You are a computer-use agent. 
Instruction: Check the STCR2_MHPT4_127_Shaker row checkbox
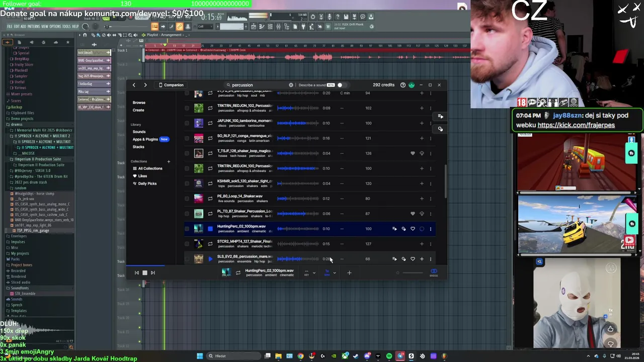click(x=187, y=244)
